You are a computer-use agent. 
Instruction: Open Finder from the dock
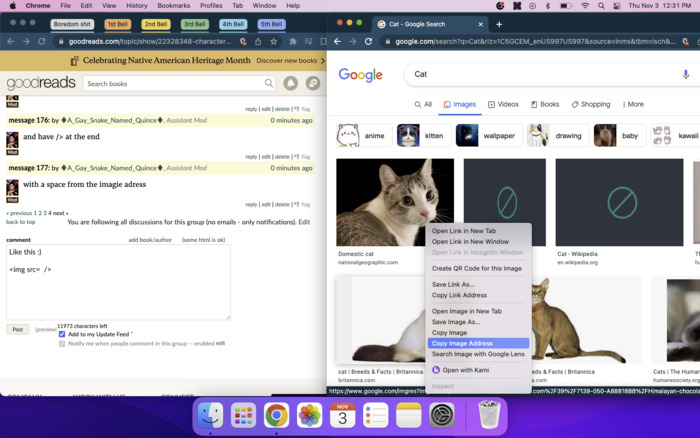click(x=210, y=414)
